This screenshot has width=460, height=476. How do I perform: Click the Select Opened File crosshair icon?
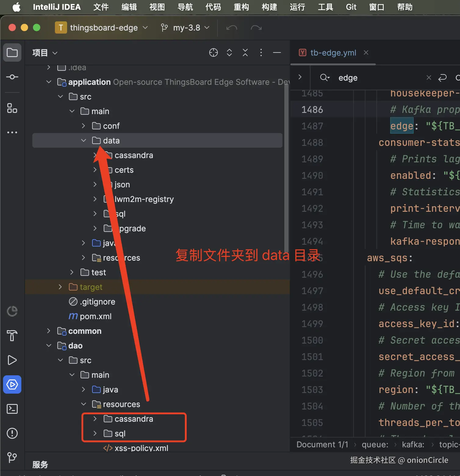point(214,53)
